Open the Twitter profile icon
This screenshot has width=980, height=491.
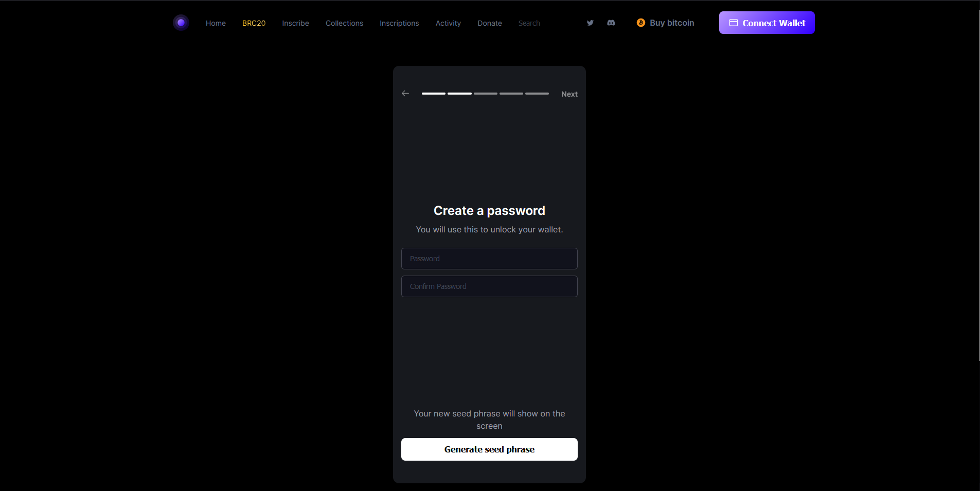coord(590,23)
